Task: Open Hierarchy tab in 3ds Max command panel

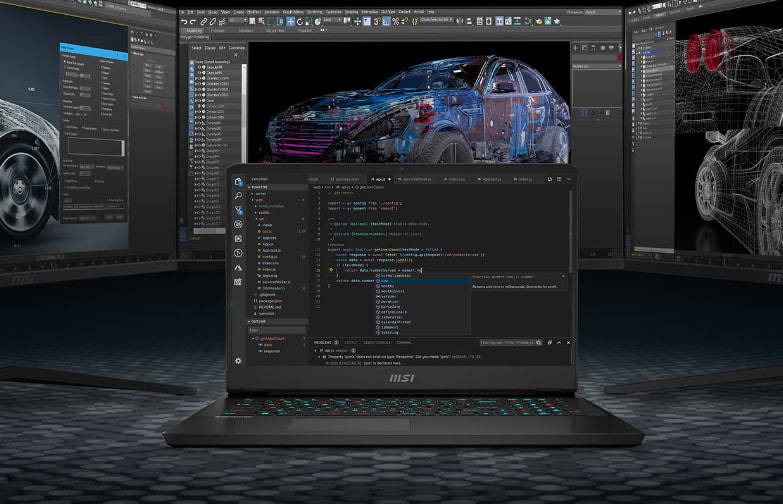Action: coord(593,48)
